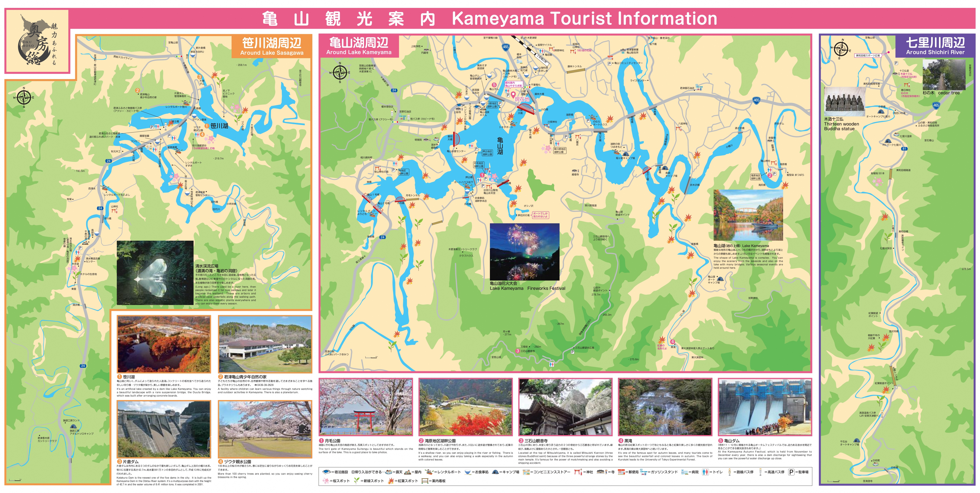Viewport: 980px width, 493px height.
Task: Click the 川俣地区湖畔公園 label box
Action: point(492,105)
